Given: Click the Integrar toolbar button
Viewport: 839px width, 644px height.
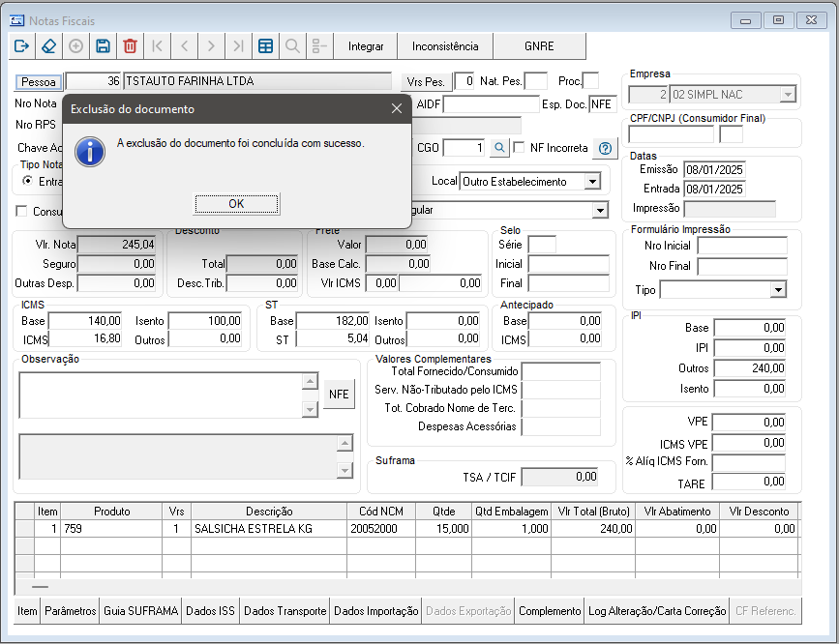Looking at the screenshot, I should (x=366, y=46).
